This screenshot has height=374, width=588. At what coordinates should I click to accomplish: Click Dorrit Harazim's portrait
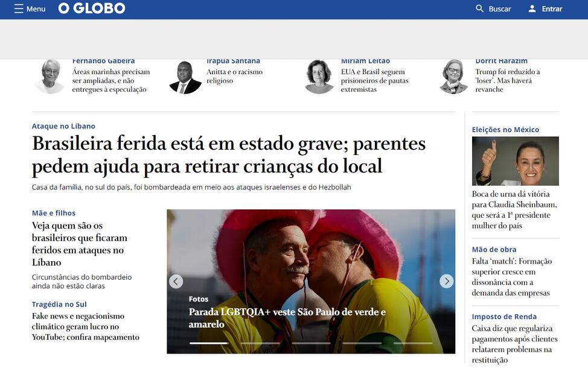(x=453, y=77)
